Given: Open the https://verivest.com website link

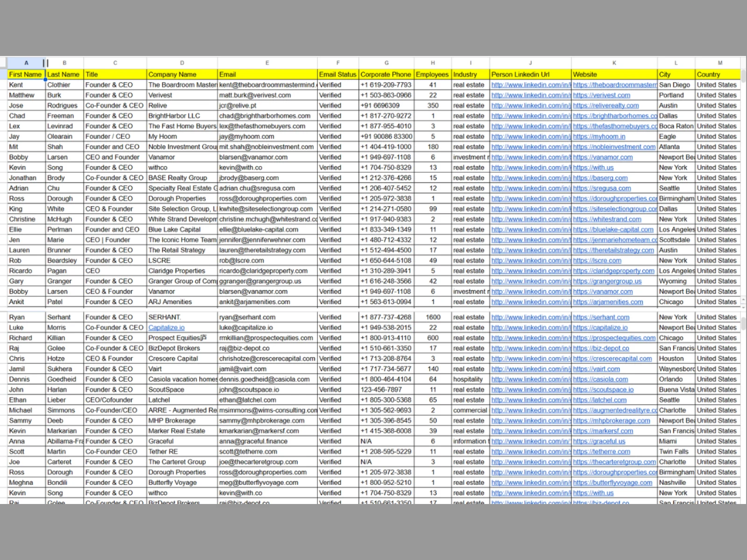Looking at the screenshot, I should click(602, 95).
